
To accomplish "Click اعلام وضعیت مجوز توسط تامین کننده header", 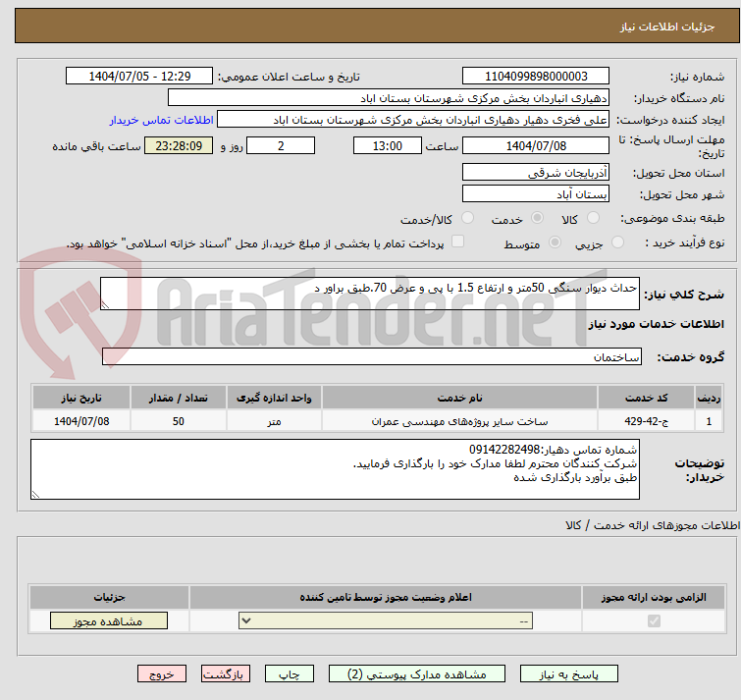I will [x=386, y=597].
